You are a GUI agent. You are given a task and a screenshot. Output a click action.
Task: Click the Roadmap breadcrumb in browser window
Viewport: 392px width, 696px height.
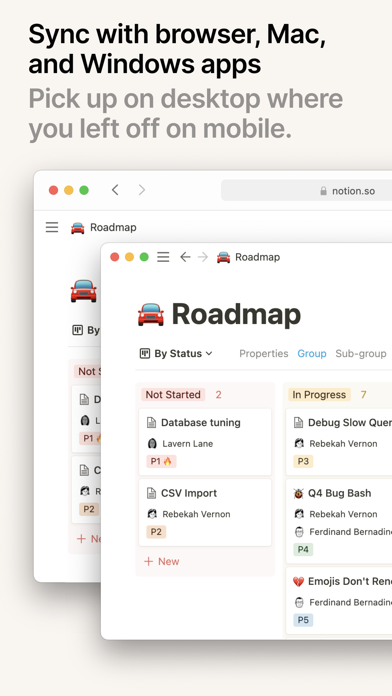pos(113,227)
